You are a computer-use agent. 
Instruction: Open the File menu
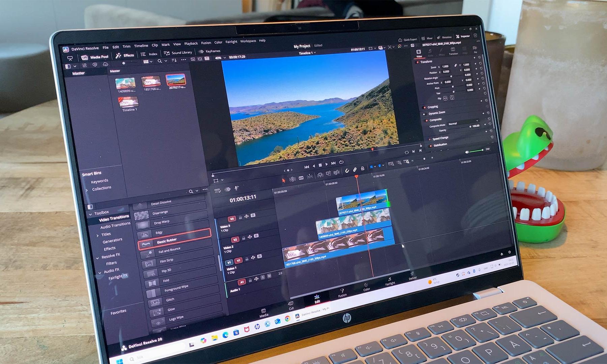106,48
